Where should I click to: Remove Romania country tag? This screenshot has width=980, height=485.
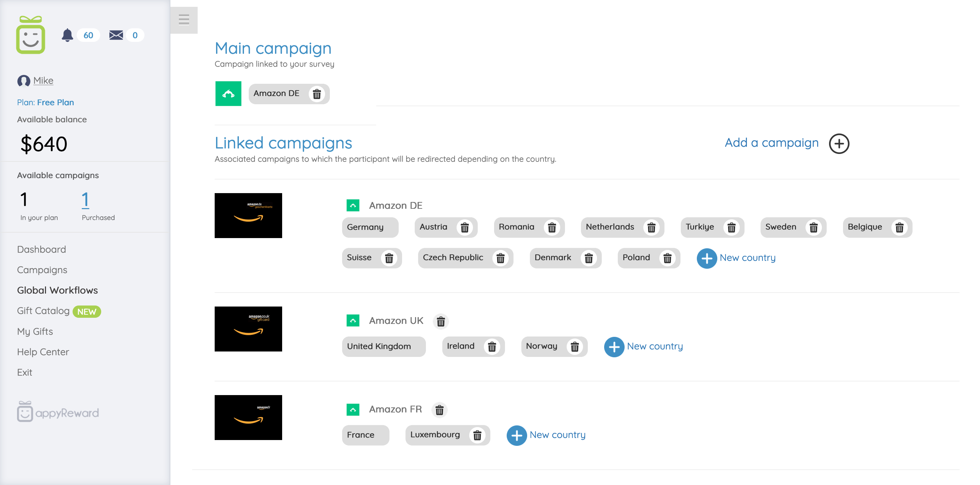(x=552, y=228)
